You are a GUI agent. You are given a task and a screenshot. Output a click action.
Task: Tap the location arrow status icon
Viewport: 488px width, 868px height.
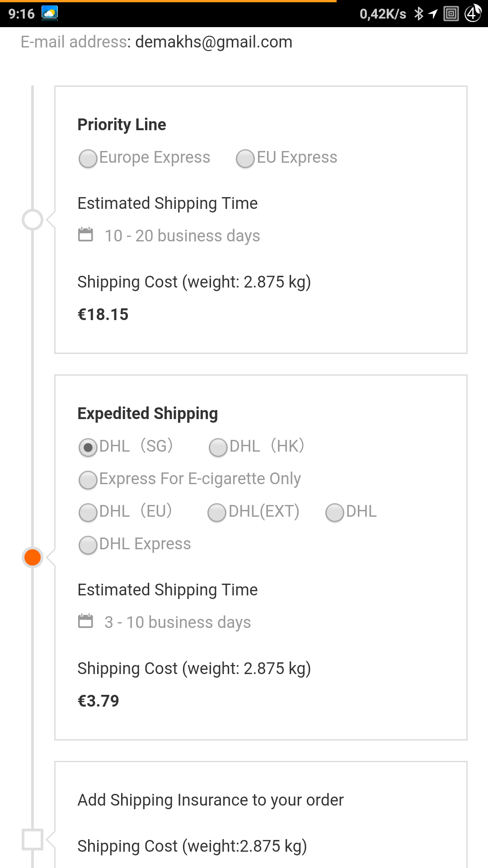(x=433, y=14)
